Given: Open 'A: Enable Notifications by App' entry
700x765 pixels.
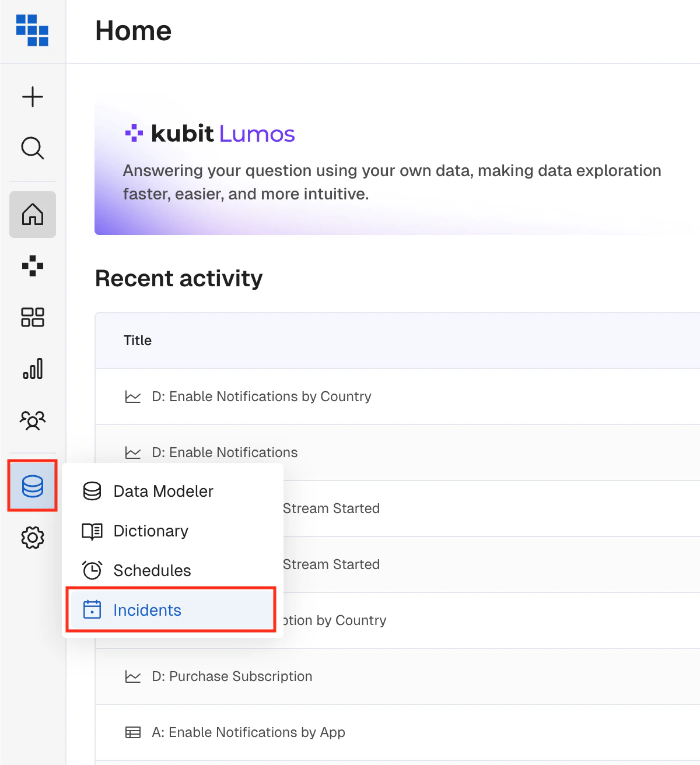Looking at the screenshot, I should pos(248,732).
